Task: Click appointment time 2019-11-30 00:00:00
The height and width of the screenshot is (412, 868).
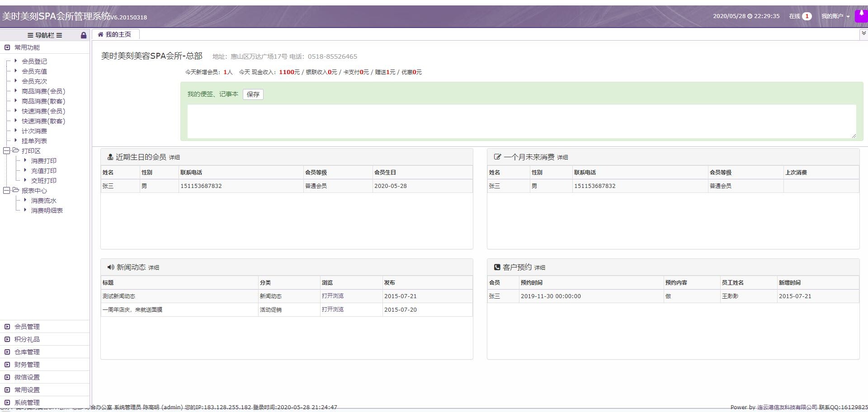Action: click(x=551, y=296)
